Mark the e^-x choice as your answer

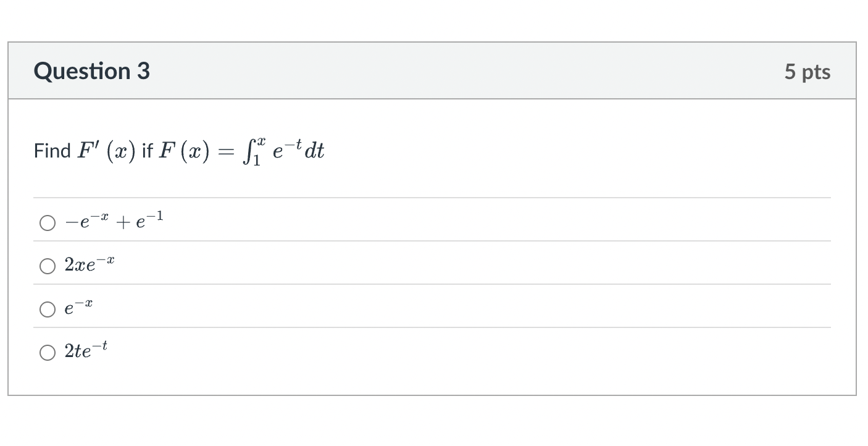48,309
